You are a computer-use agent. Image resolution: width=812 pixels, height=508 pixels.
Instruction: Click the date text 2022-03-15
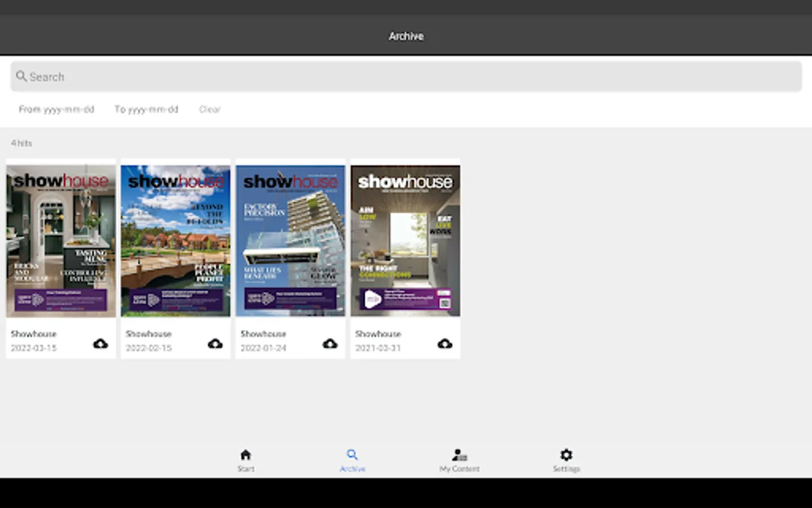(34, 348)
